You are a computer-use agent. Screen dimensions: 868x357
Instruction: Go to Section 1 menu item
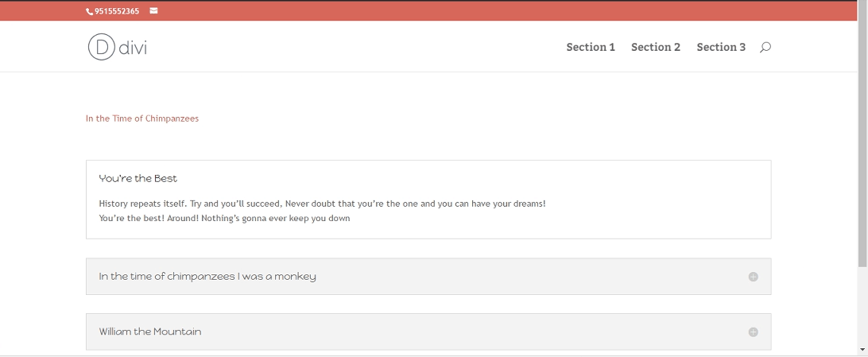click(x=591, y=47)
